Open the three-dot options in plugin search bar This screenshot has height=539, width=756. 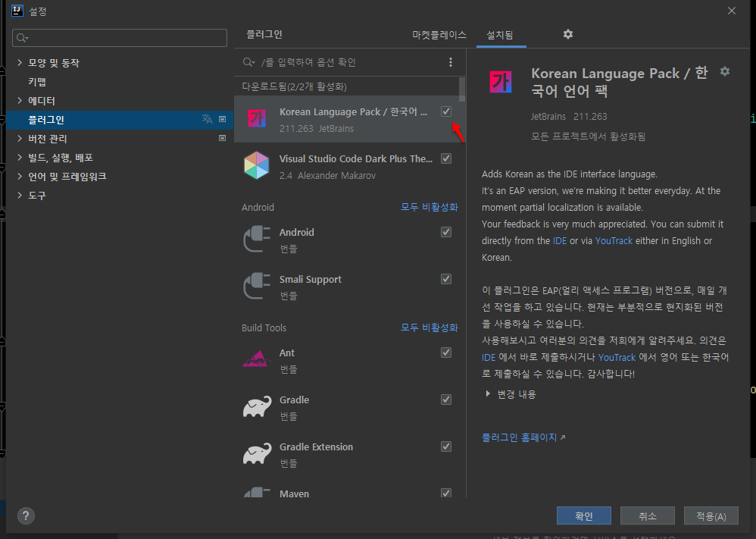450,62
